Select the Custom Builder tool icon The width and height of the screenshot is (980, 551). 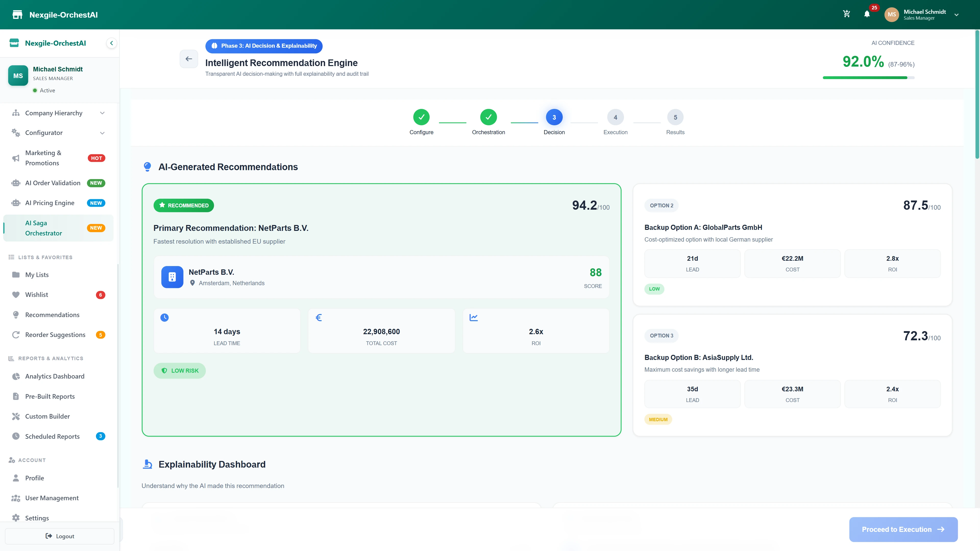click(x=16, y=416)
